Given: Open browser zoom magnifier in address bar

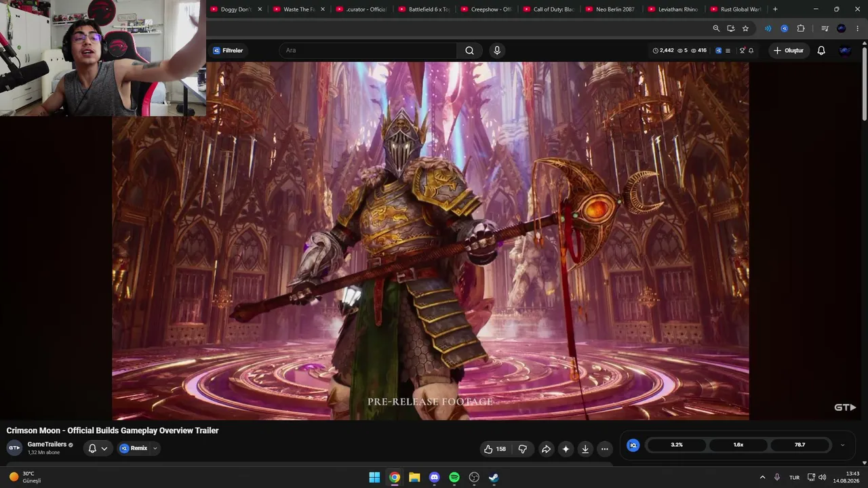Looking at the screenshot, I should (x=716, y=28).
